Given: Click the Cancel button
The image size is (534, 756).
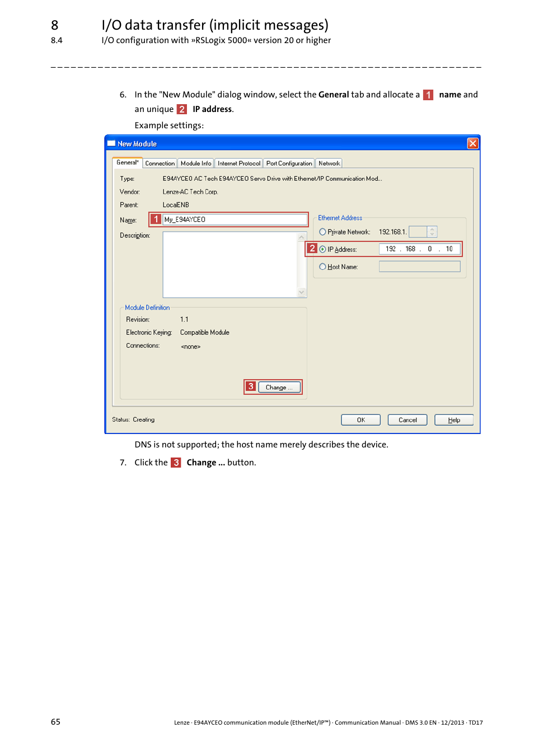Looking at the screenshot, I should pyautogui.click(x=407, y=420).
